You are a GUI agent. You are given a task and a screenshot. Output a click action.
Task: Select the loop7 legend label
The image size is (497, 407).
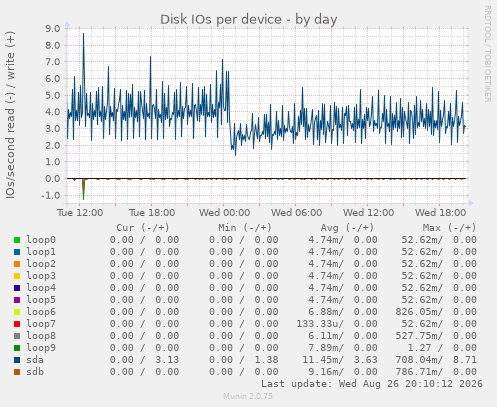point(41,324)
